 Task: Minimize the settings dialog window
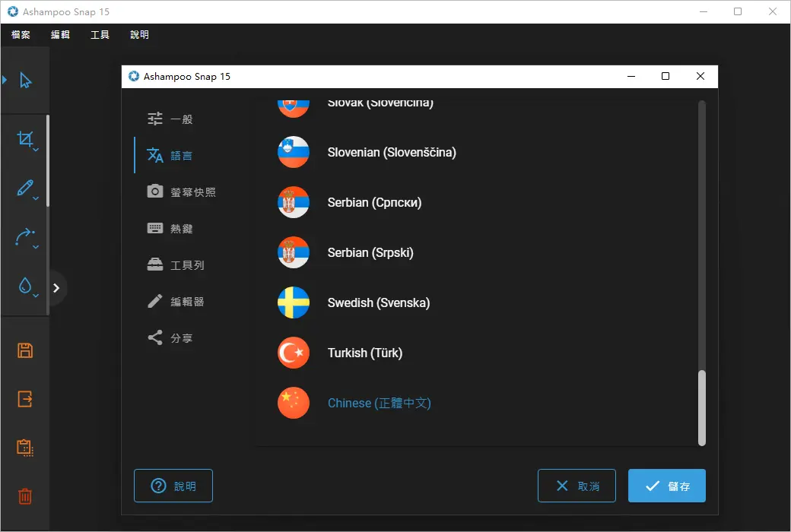631,76
